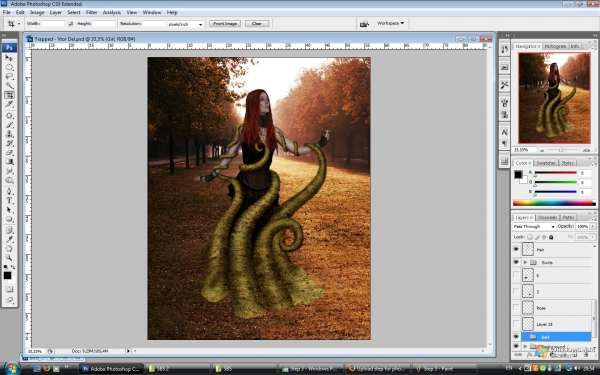Select the Type tool
The height and width of the screenshot is (375, 600).
pos(9,201)
